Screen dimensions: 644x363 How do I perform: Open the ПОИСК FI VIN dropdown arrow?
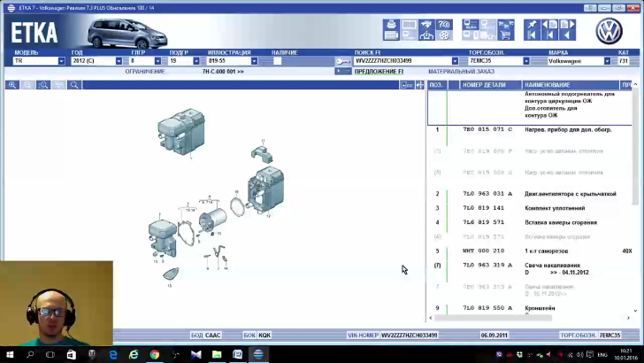(x=455, y=61)
